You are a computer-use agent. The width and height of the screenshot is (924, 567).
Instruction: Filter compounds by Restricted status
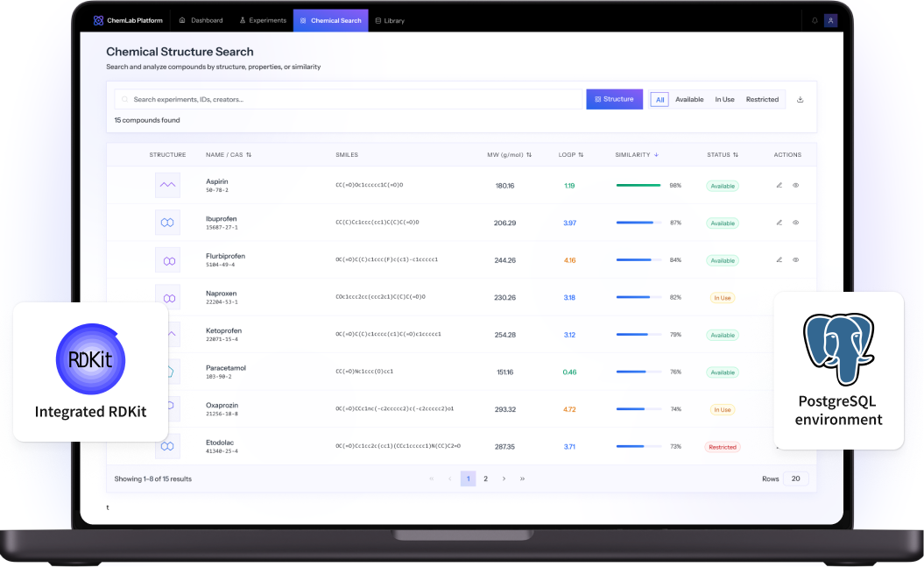[x=762, y=100]
